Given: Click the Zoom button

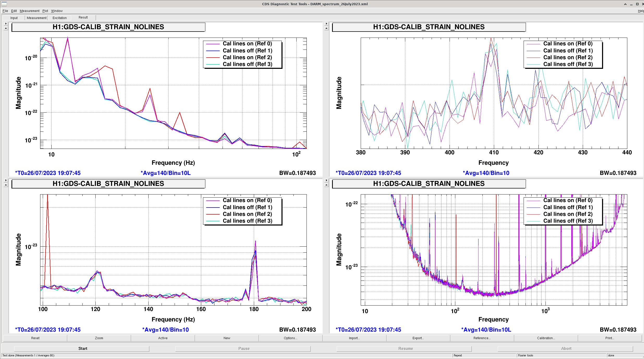Looking at the screenshot, I should [99, 338].
